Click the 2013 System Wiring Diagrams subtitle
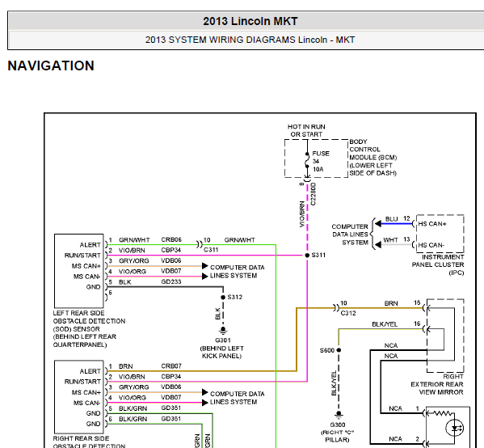 pos(250,40)
